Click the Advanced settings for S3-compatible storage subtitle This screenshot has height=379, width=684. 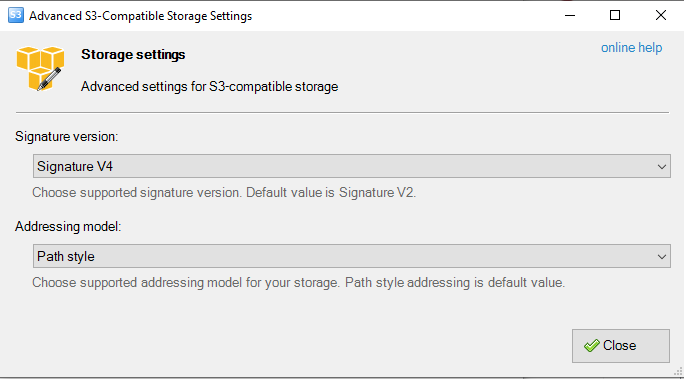(209, 86)
